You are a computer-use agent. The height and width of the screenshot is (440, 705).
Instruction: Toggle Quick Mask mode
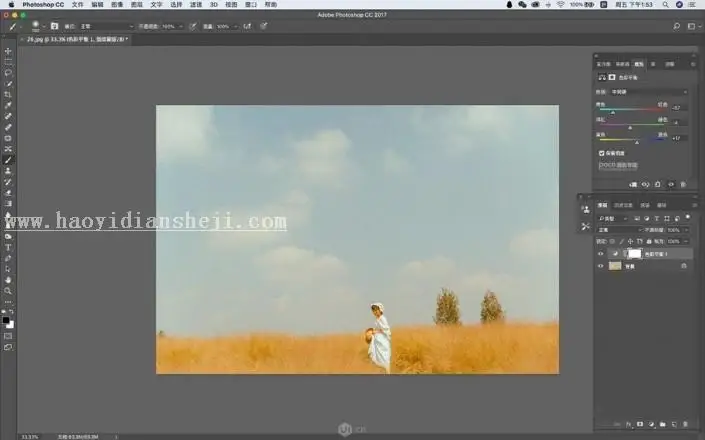[x=8, y=336]
